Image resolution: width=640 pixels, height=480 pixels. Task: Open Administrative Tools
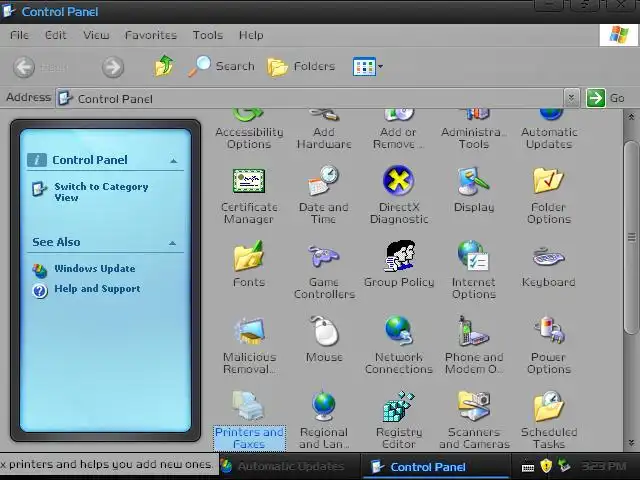tap(473, 130)
